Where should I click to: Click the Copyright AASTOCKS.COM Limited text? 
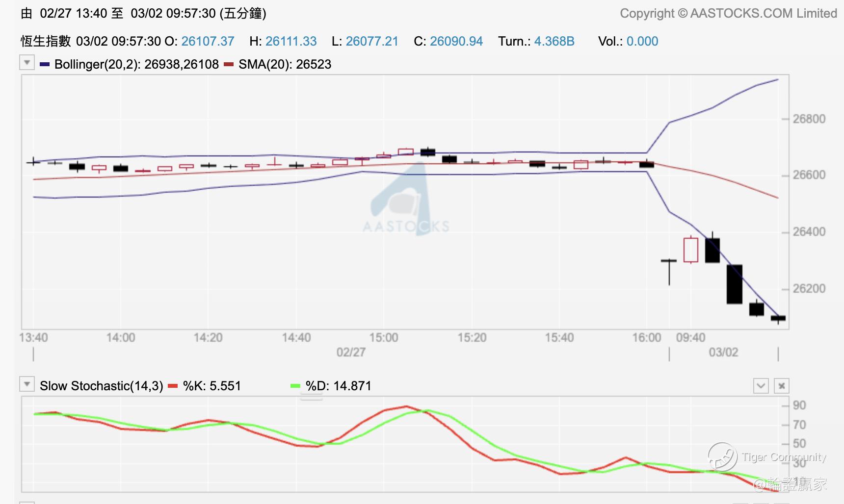click(x=728, y=13)
